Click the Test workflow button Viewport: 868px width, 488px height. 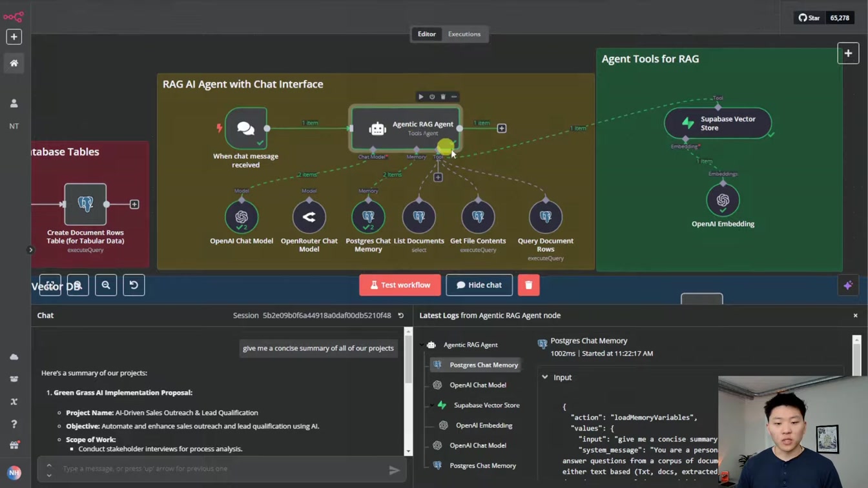pyautogui.click(x=400, y=285)
